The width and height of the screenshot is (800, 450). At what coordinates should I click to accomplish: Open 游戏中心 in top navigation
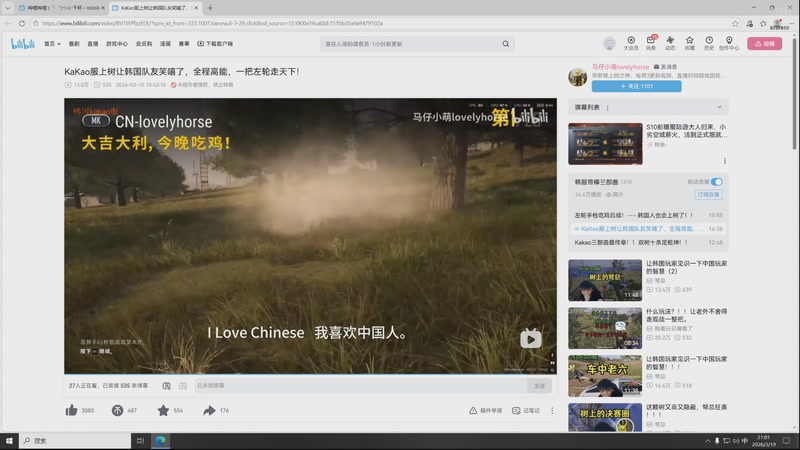116,44
